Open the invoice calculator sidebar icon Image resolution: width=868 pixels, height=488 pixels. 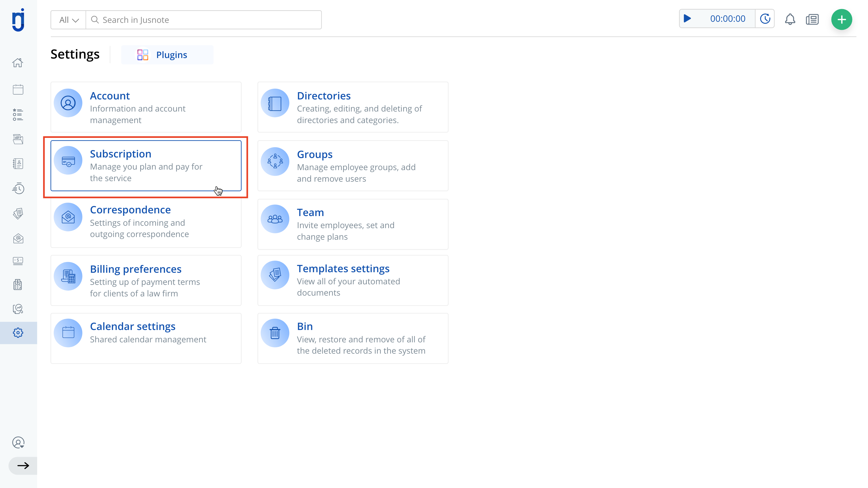coord(18,285)
